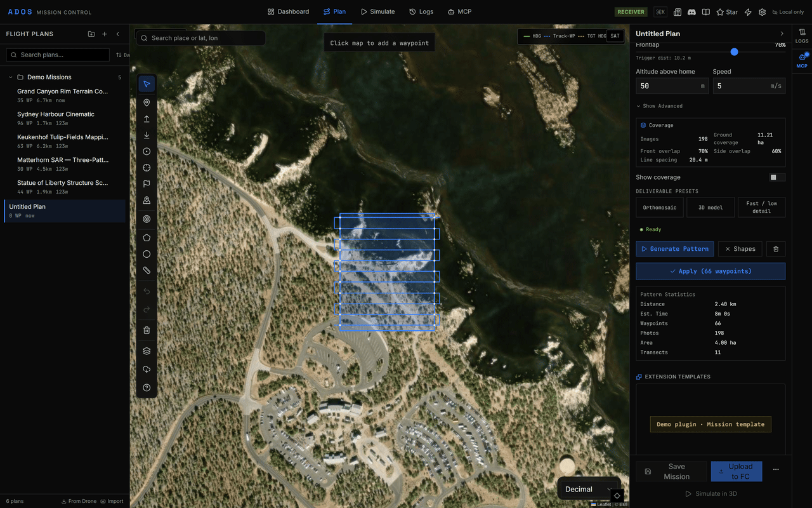Select the takeoff tool with upward arrow

(x=147, y=119)
